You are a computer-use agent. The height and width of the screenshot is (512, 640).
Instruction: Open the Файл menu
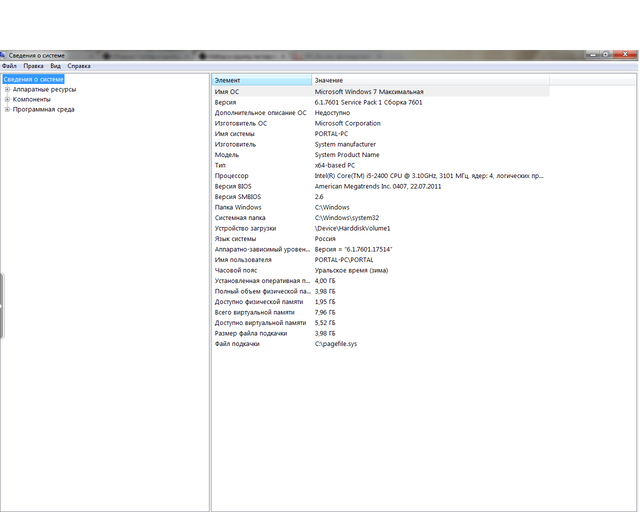point(9,66)
